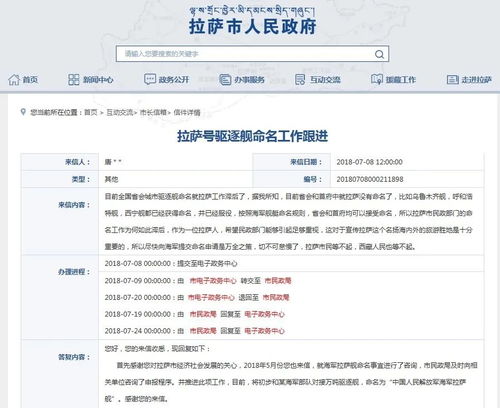Click the 新闻中心 grid icon
Screen dimensions: 500x408
coord(74,80)
